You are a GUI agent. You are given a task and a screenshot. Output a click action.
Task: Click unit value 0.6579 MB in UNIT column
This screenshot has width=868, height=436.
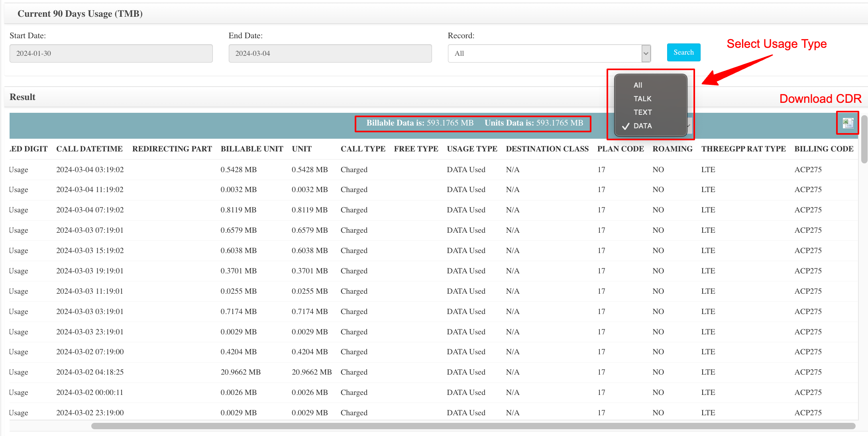(x=310, y=230)
